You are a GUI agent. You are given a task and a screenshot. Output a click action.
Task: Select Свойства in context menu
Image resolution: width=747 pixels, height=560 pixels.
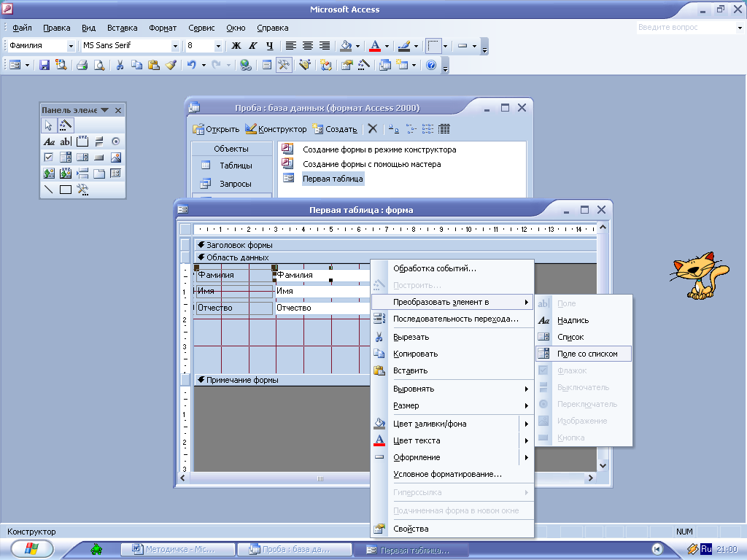pyautogui.click(x=452, y=529)
